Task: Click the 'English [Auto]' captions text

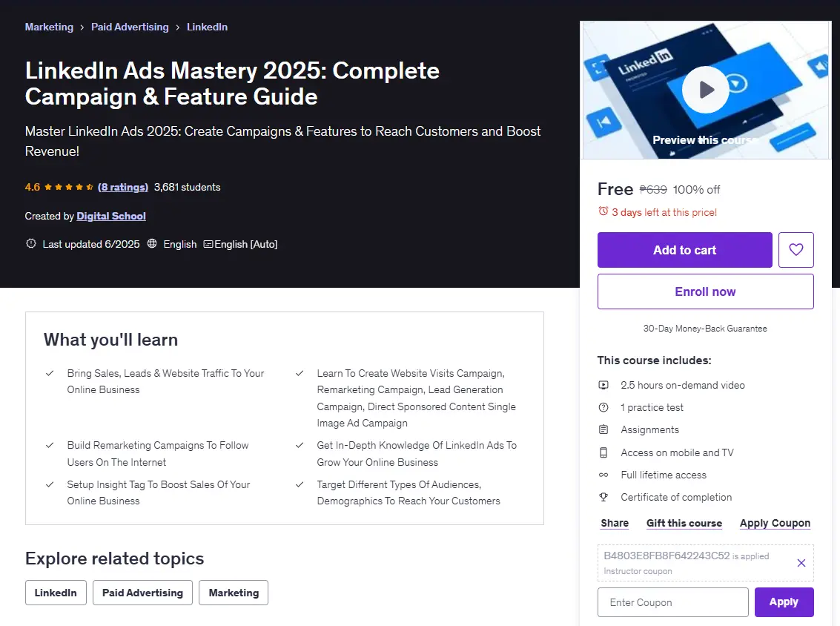Action: [246, 244]
